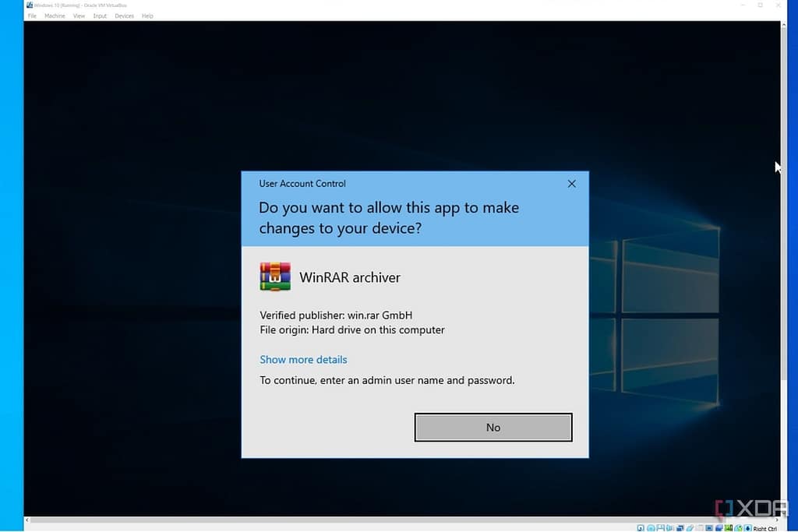Viewport: 798px width, 532px height.
Task: Open the optical disc status bar icon
Action: 651,528
